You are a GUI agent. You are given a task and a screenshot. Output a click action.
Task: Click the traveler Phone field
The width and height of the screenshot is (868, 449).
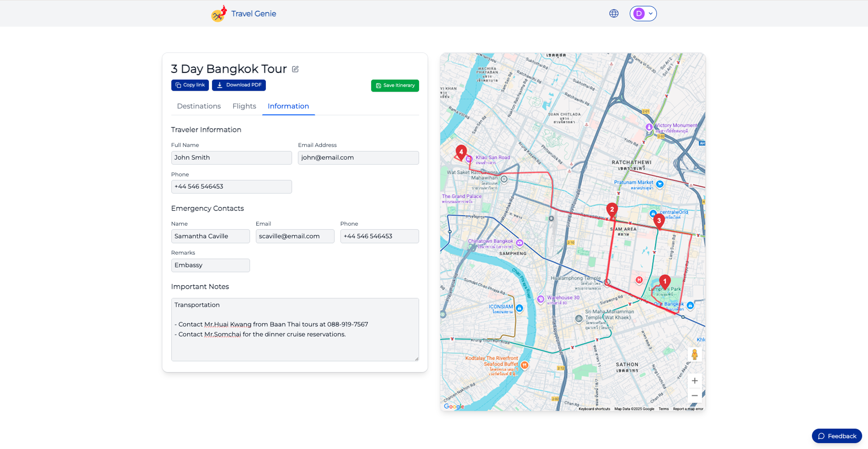coord(231,186)
